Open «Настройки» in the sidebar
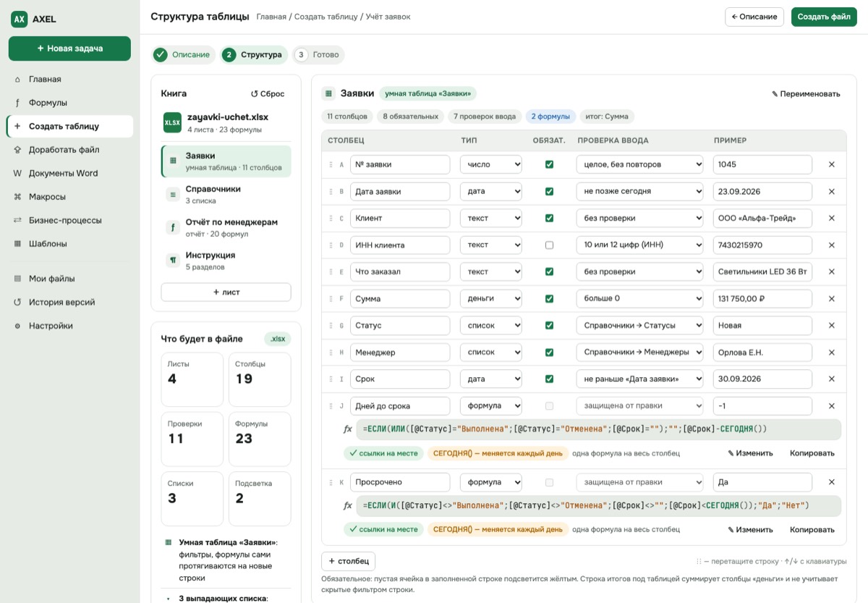The width and height of the screenshot is (868, 603). pyautogui.click(x=69, y=326)
